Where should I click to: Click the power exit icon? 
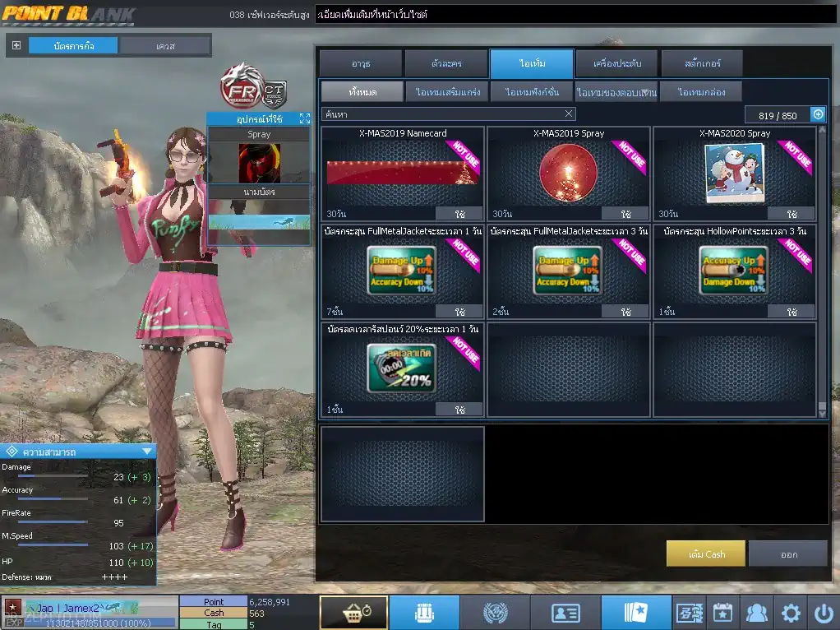click(824, 613)
